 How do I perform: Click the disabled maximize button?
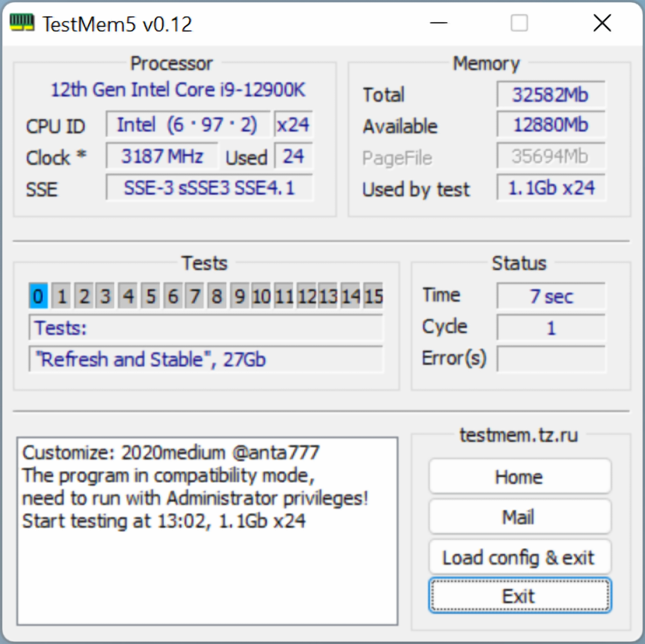[519, 23]
